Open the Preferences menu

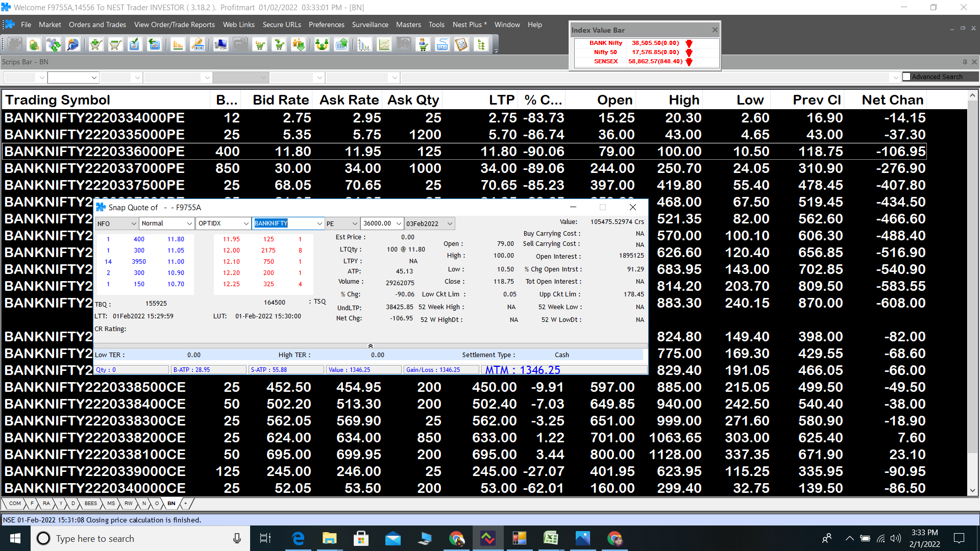[x=327, y=24]
